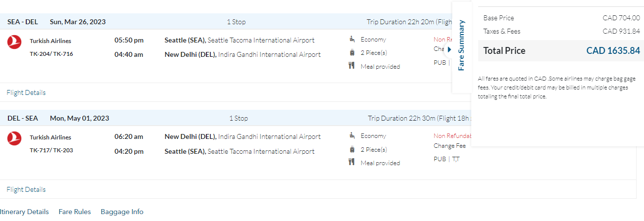644x221 pixels.
Task: Collapse the Fare Summary panel arrow
Action: coord(449,49)
